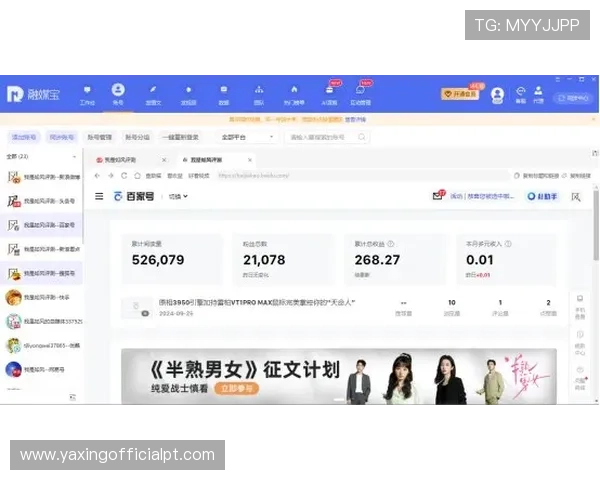600x480 pixels.
Task: Click the browser URL address field
Action: coord(362,176)
